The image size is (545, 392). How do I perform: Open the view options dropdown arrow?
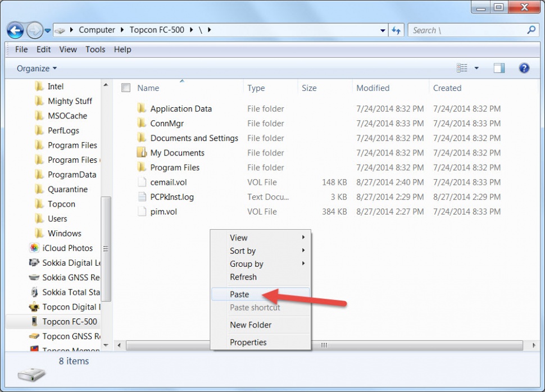[476, 68]
